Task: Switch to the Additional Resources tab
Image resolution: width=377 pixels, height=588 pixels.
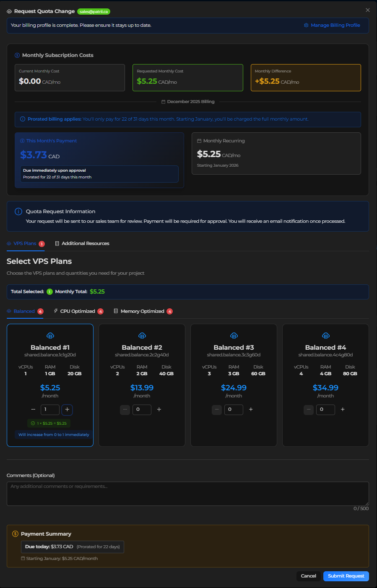Action: 82,243
